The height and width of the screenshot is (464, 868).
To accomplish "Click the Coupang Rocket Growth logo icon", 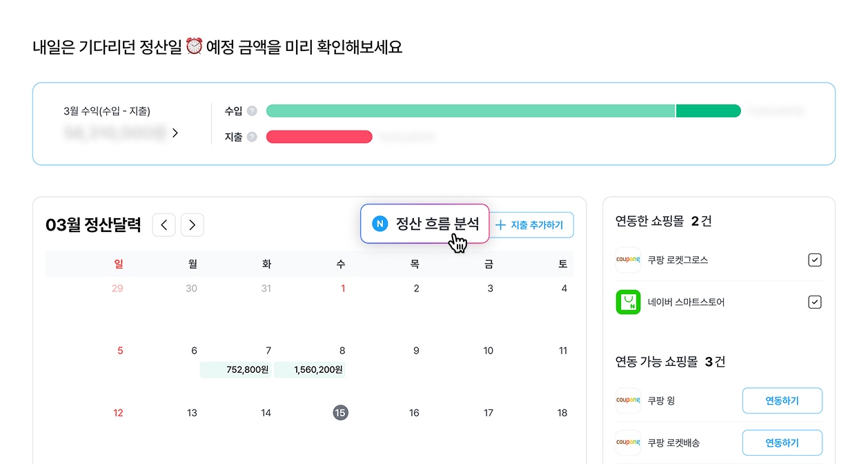I will (628, 260).
